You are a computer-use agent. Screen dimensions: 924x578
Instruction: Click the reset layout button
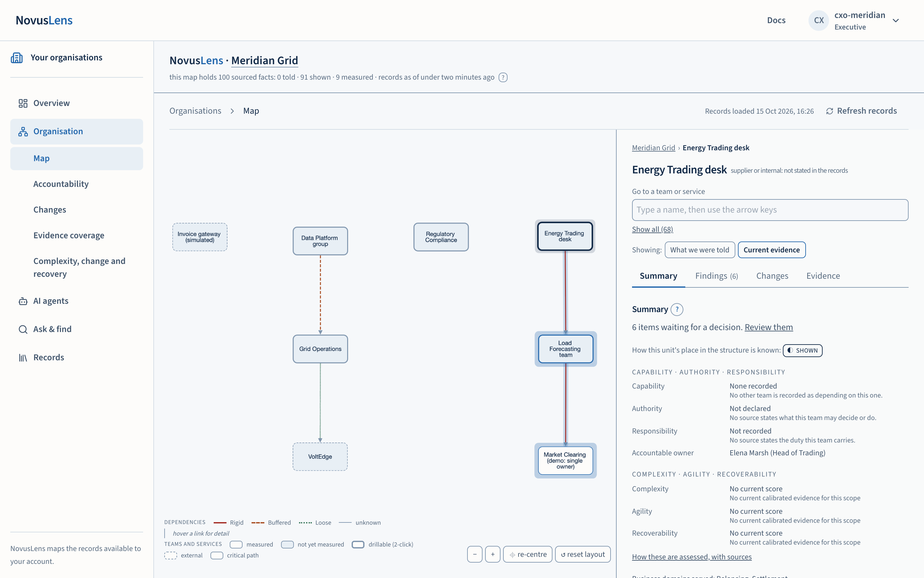(583, 554)
